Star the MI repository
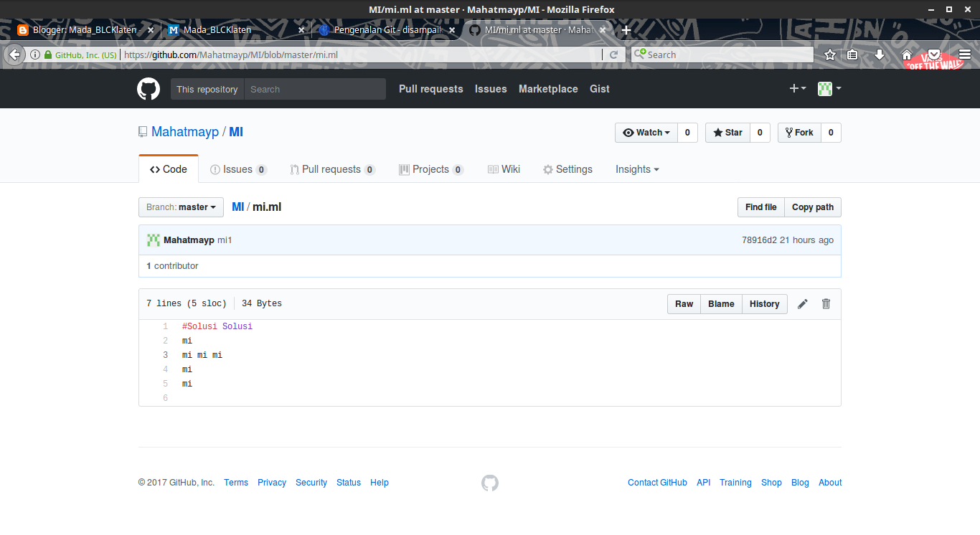 click(728, 133)
